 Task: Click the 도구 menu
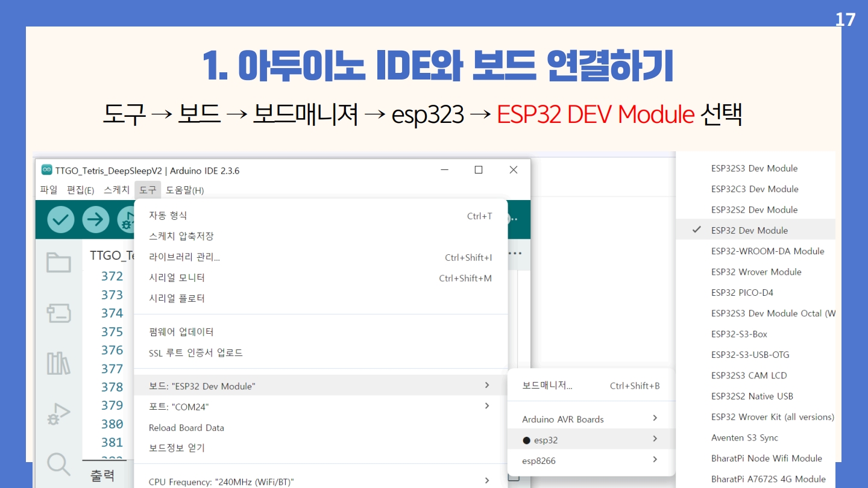tap(148, 190)
